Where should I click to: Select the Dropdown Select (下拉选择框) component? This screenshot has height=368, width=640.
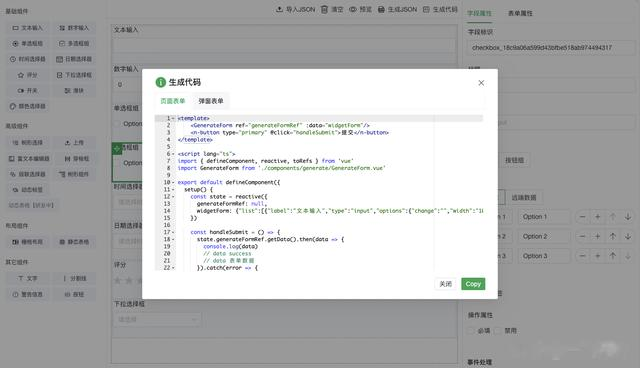tap(74, 75)
